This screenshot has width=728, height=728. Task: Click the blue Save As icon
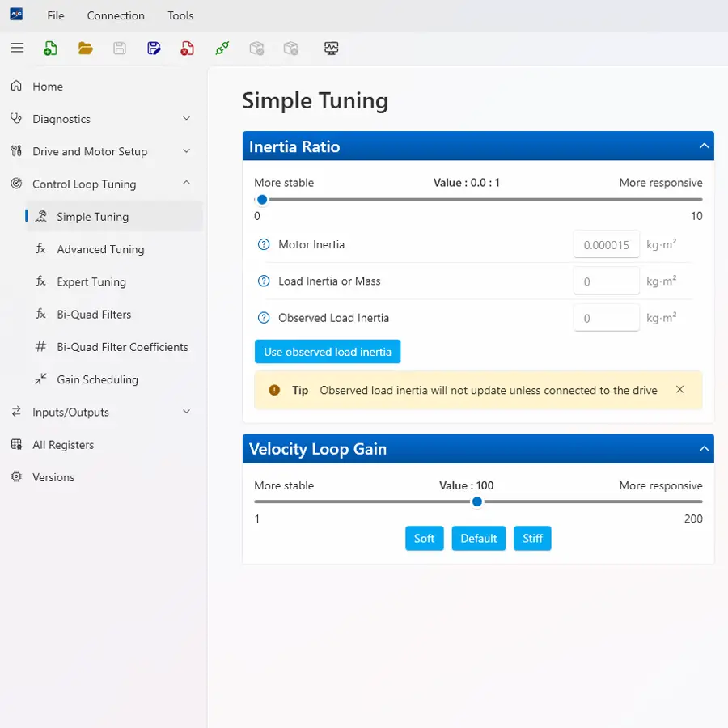[x=154, y=49]
